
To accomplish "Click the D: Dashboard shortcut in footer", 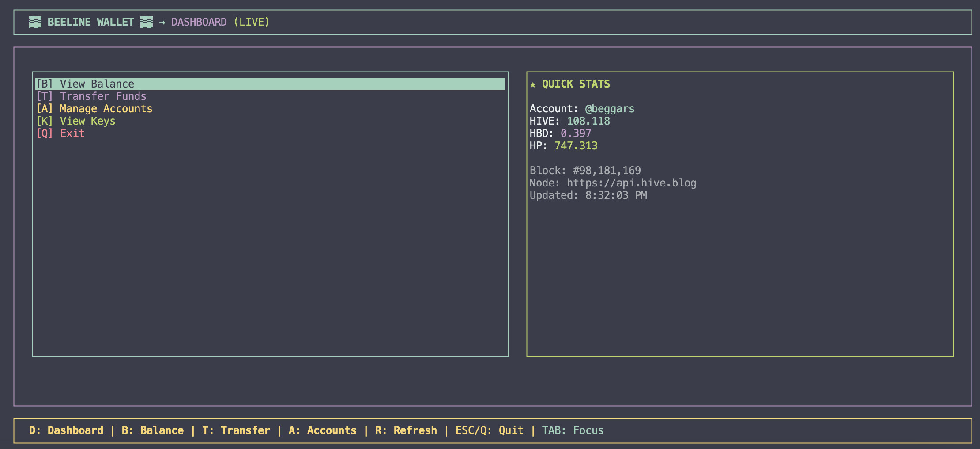I will tap(66, 430).
